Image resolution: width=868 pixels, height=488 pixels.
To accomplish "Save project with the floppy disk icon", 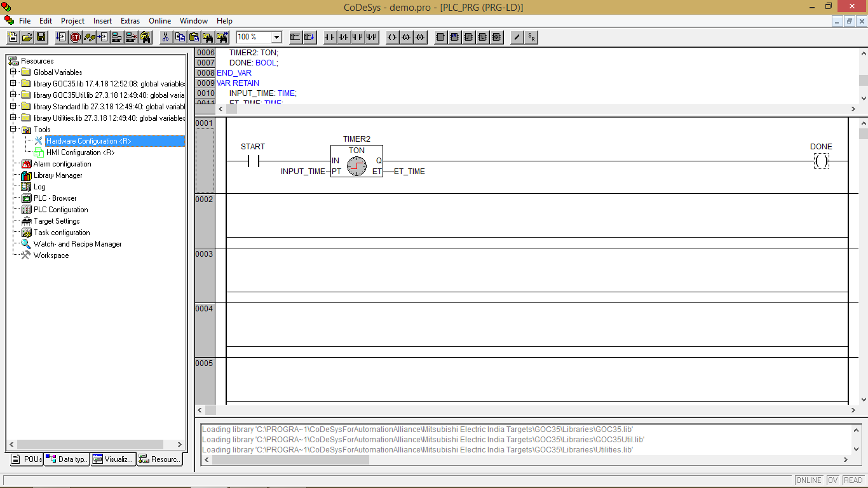I will (41, 37).
